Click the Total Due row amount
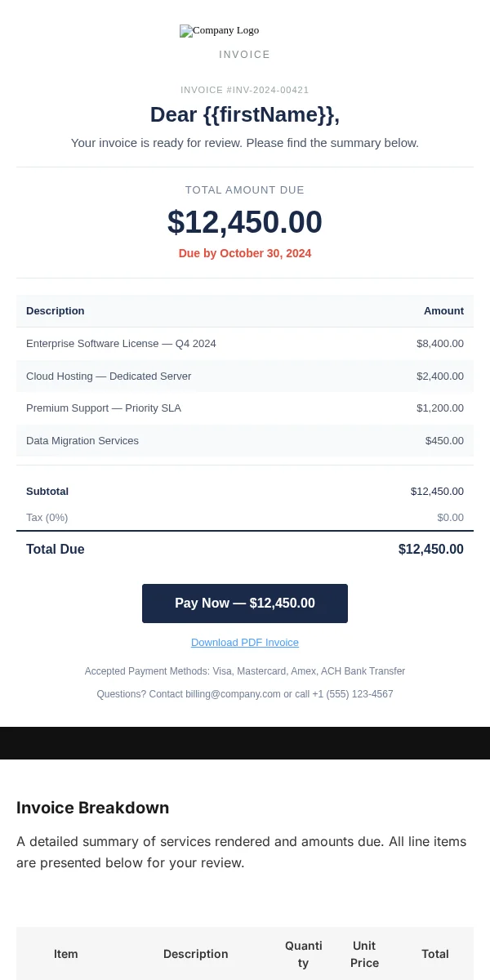The width and height of the screenshot is (490, 980). point(431,550)
